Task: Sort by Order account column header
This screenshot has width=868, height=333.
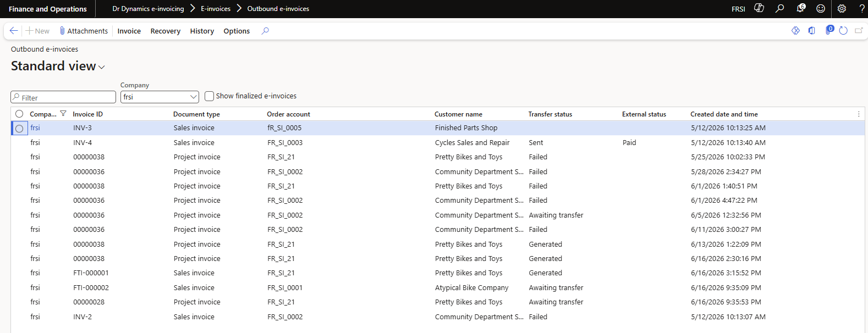Action: coord(288,114)
